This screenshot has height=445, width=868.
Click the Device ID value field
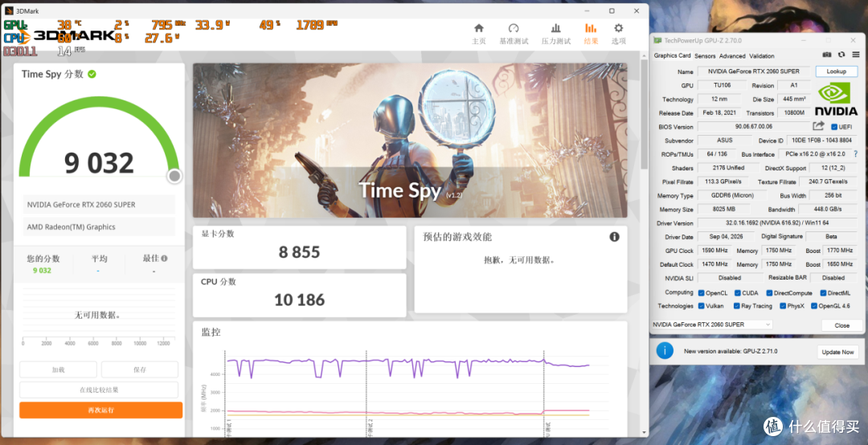click(x=821, y=141)
